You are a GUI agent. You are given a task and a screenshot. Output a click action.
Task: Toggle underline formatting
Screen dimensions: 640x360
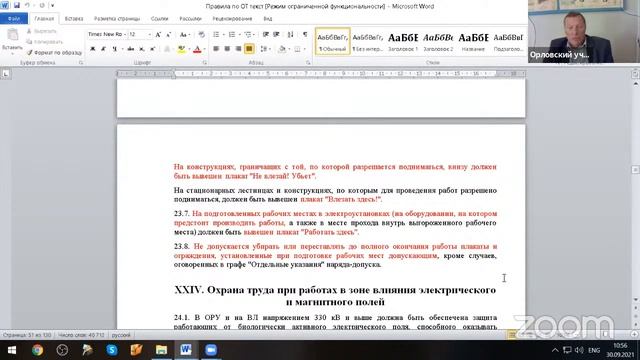click(x=114, y=49)
